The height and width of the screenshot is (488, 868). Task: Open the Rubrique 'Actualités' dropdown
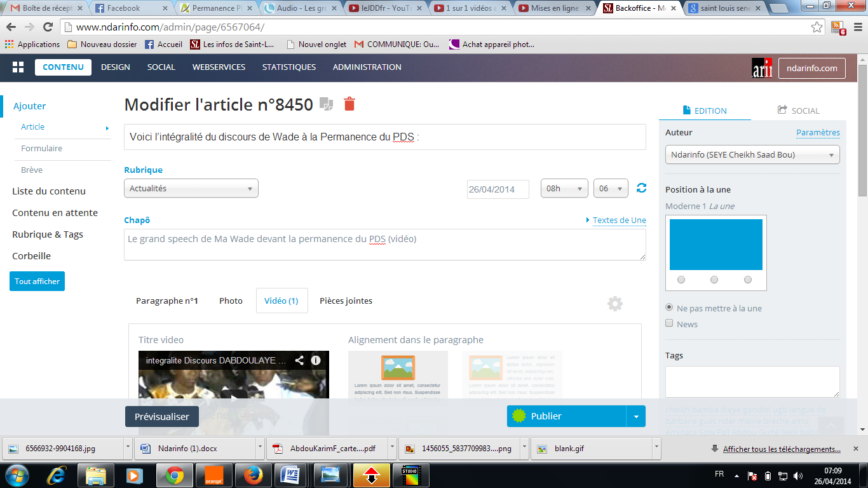[x=191, y=189]
